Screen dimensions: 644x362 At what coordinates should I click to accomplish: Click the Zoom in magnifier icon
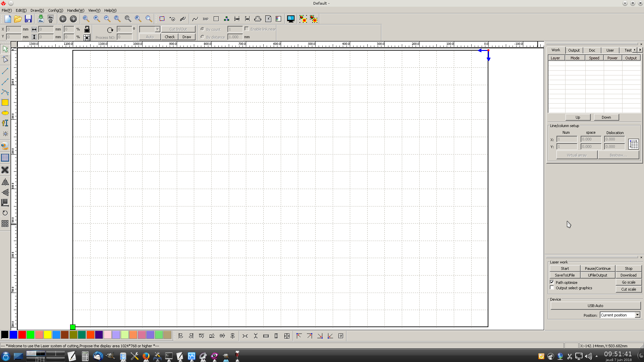(97, 19)
